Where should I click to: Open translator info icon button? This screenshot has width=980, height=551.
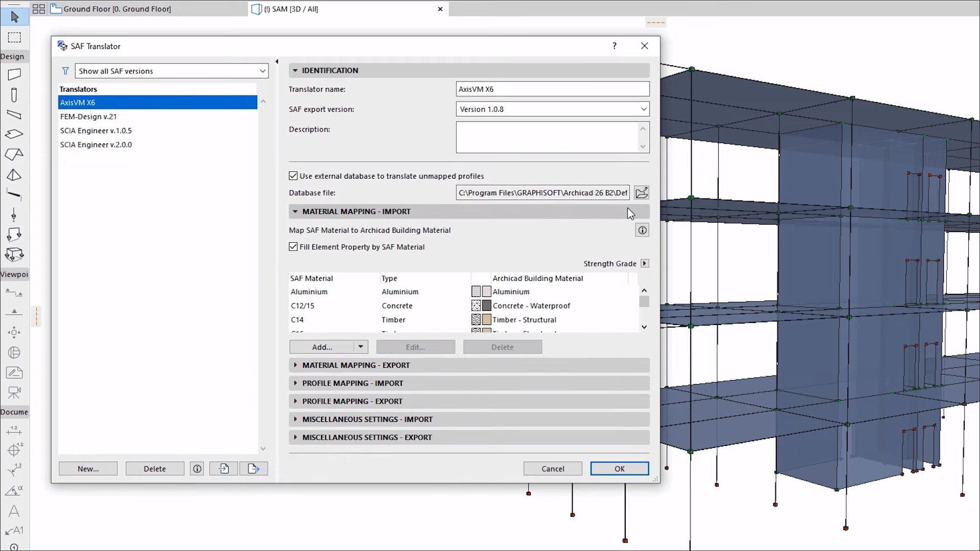pos(197,468)
